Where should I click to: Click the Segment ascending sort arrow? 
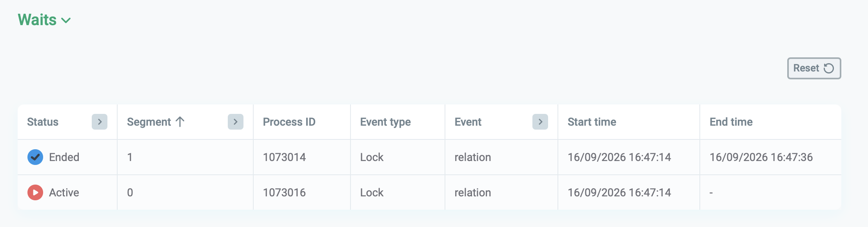(x=180, y=122)
